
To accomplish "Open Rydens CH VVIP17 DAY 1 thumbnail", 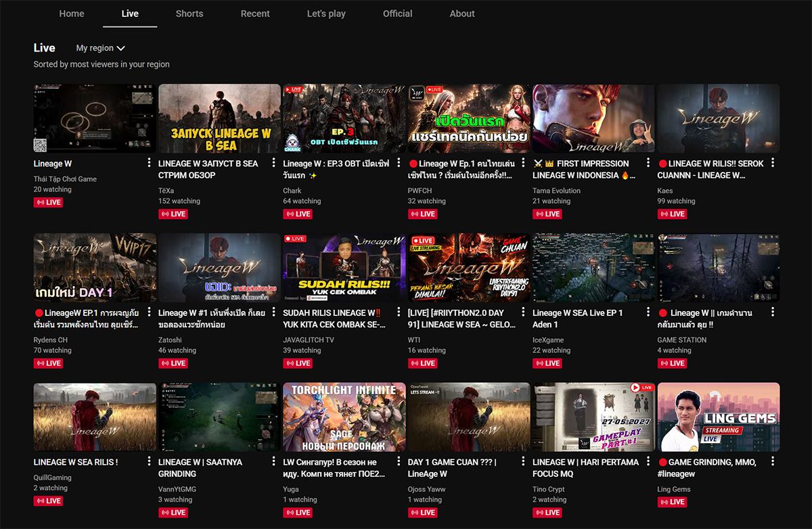I will [x=95, y=268].
